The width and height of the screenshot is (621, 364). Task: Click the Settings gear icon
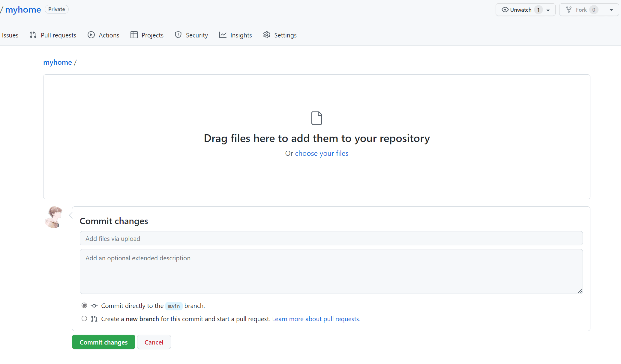[267, 35]
